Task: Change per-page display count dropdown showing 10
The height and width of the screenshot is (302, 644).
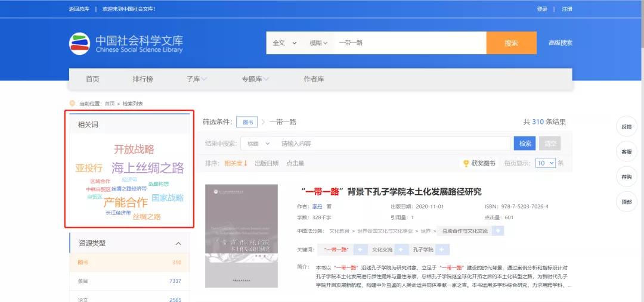Action: (x=546, y=163)
